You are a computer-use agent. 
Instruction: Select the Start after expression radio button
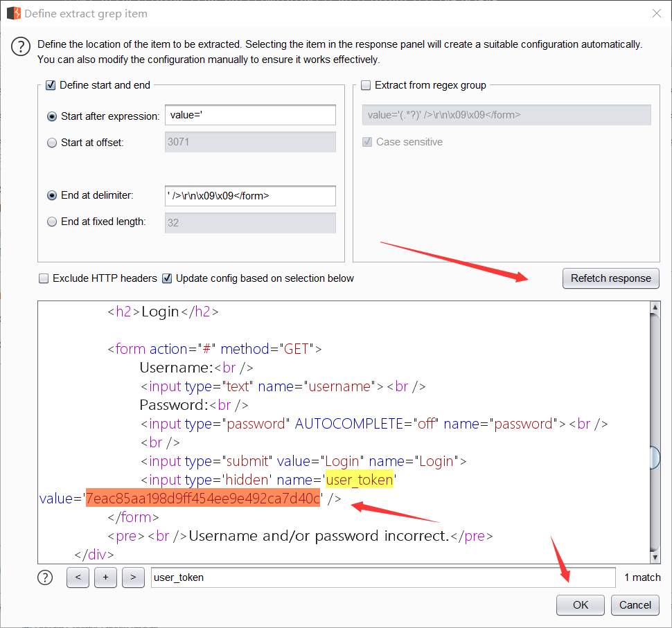click(x=52, y=116)
